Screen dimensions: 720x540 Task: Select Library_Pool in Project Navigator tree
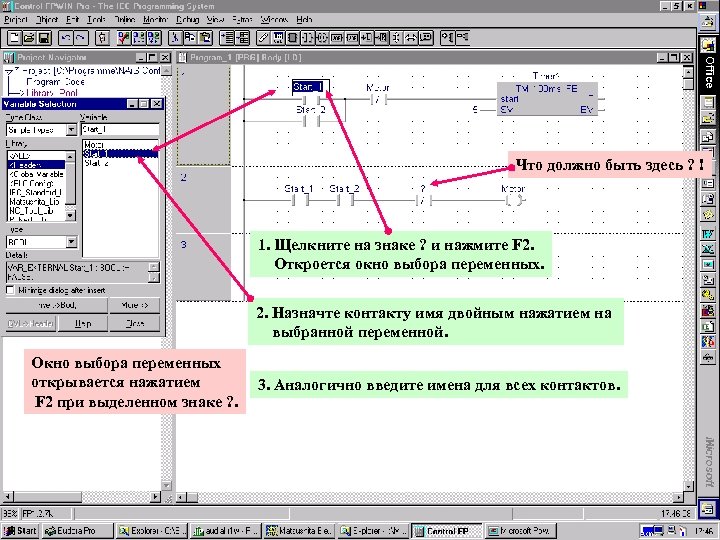[x=52, y=92]
